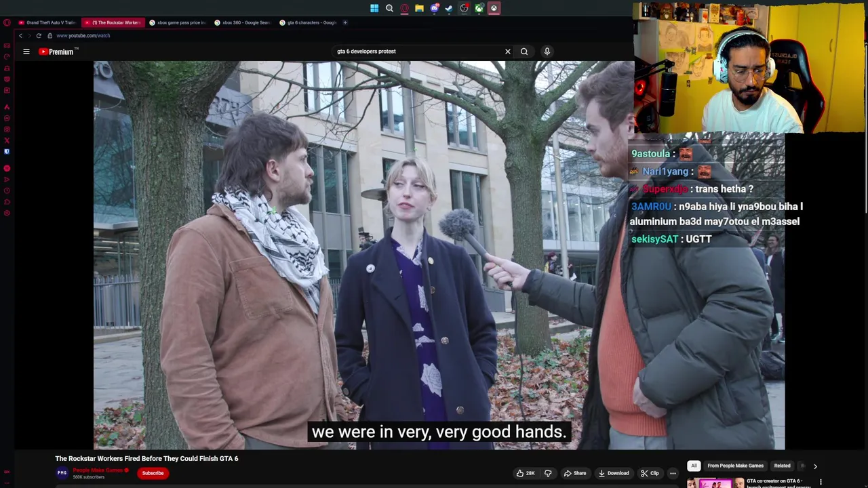Open the sidebar history clock

pos(7,190)
